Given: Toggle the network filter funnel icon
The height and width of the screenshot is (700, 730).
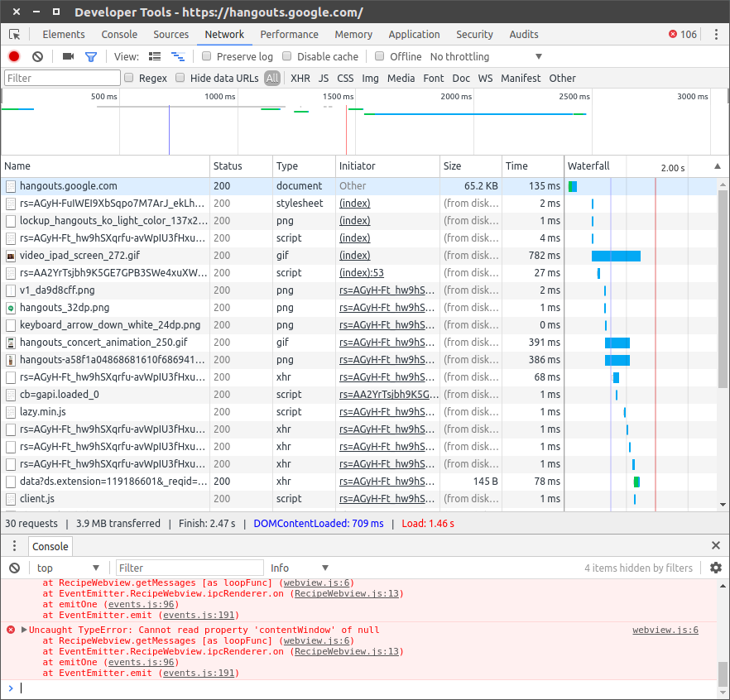Looking at the screenshot, I should click(91, 57).
